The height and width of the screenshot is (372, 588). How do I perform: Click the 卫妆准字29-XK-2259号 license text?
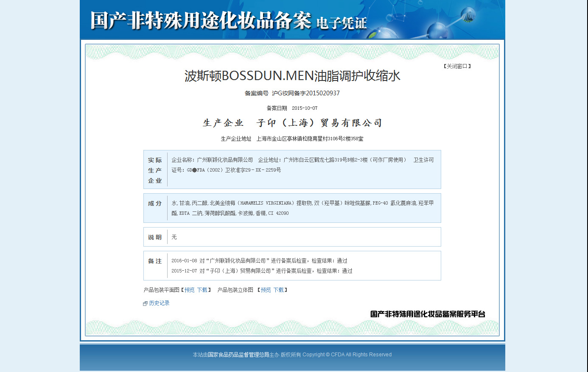[253, 170]
